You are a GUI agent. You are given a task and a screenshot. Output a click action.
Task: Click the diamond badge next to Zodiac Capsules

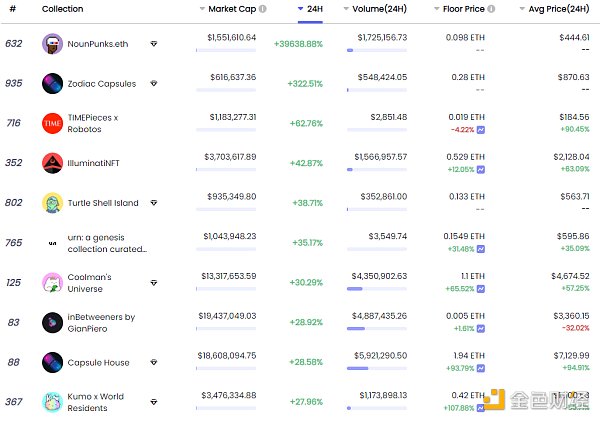[x=153, y=84]
